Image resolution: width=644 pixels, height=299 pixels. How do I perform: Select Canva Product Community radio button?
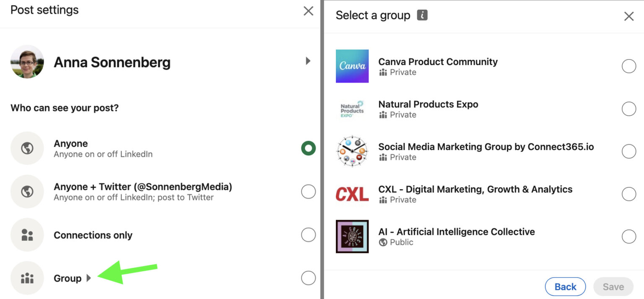point(629,66)
